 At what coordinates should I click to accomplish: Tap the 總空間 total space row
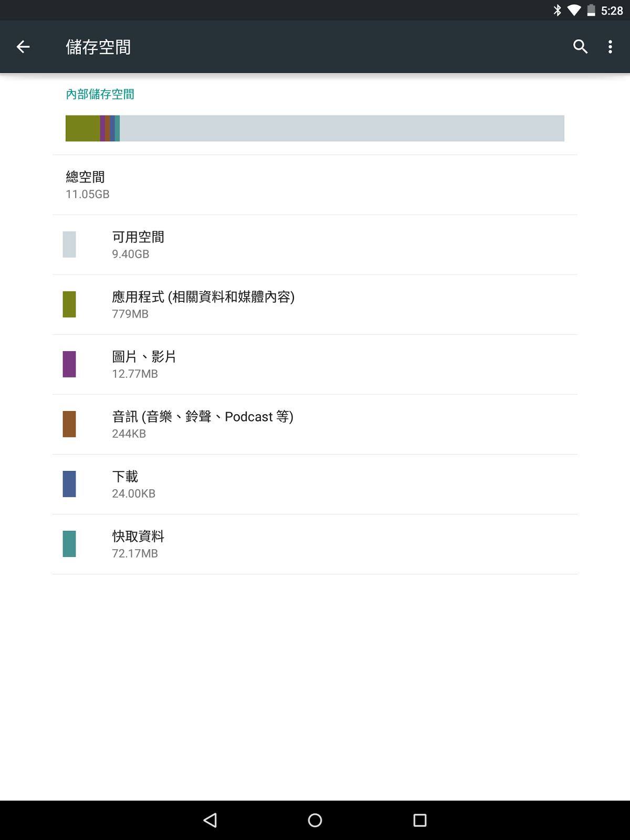(x=315, y=185)
